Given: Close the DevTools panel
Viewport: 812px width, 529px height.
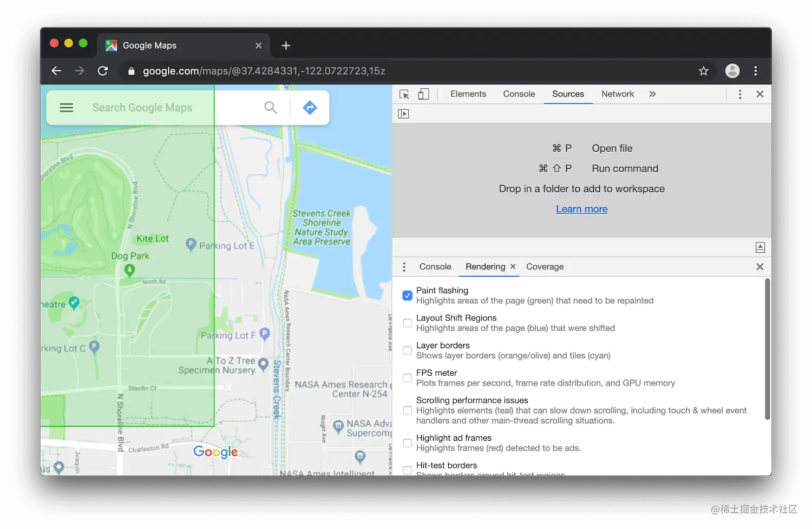Looking at the screenshot, I should (760, 94).
